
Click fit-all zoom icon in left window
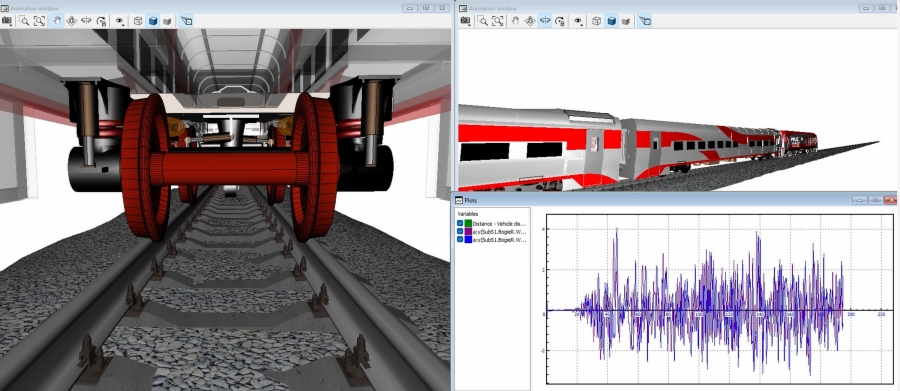(39, 21)
